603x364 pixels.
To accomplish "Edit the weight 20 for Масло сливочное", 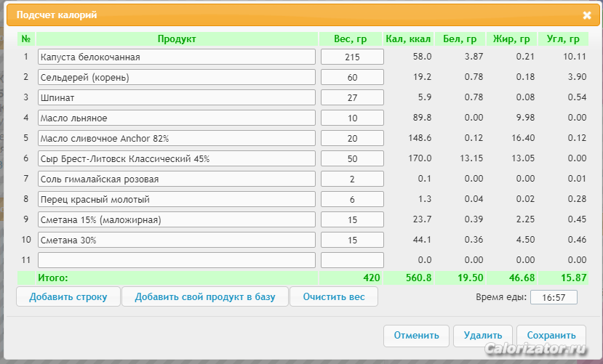I will click(x=352, y=138).
